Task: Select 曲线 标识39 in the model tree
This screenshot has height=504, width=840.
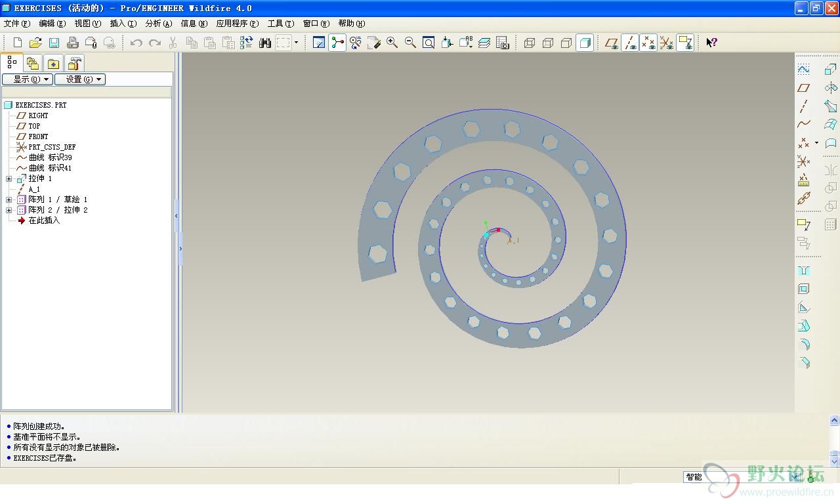Action: click(50, 157)
